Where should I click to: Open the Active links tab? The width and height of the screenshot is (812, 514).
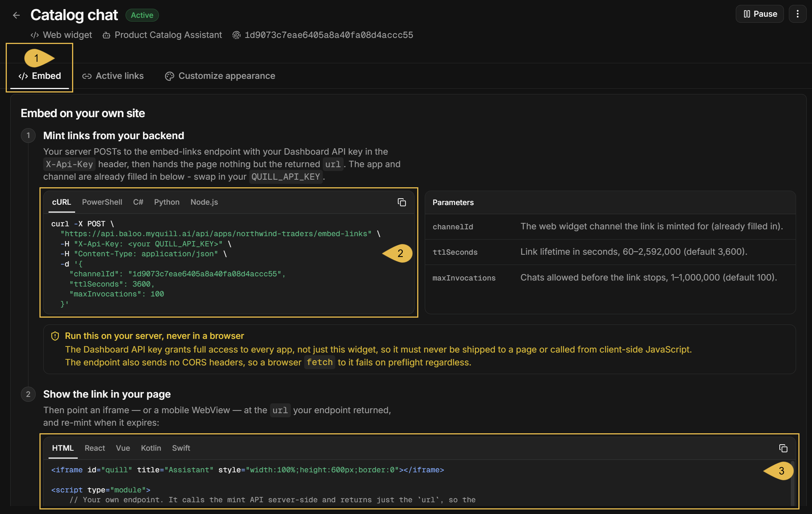(113, 76)
